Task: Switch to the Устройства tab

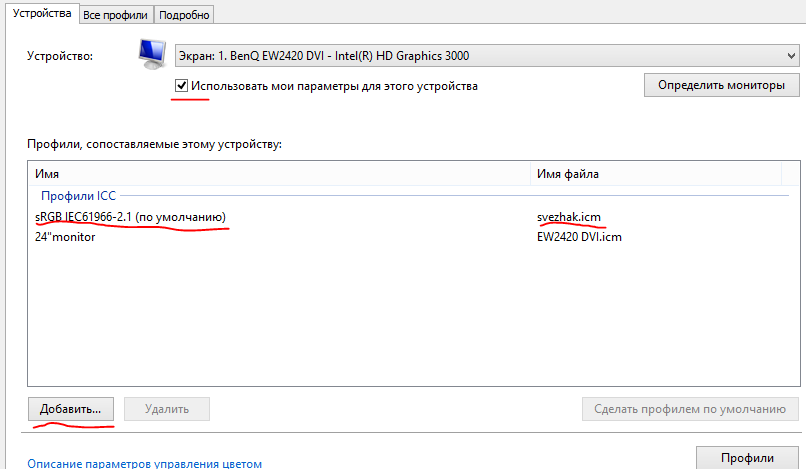Action: [x=39, y=14]
